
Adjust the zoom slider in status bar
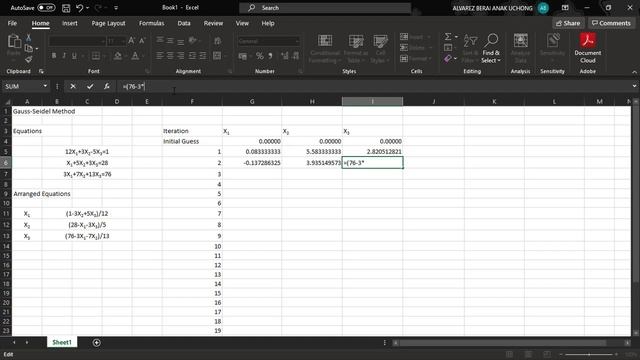point(589,354)
